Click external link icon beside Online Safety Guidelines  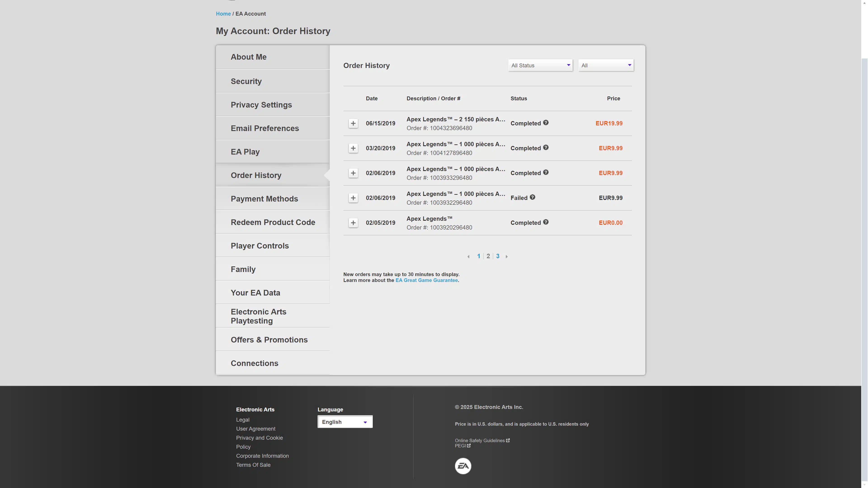[508, 440]
